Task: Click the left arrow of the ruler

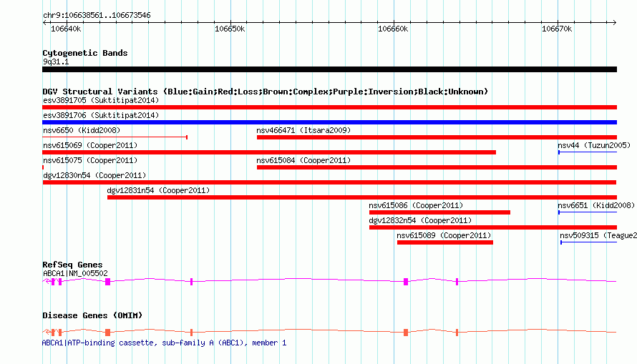Action: pos(44,22)
